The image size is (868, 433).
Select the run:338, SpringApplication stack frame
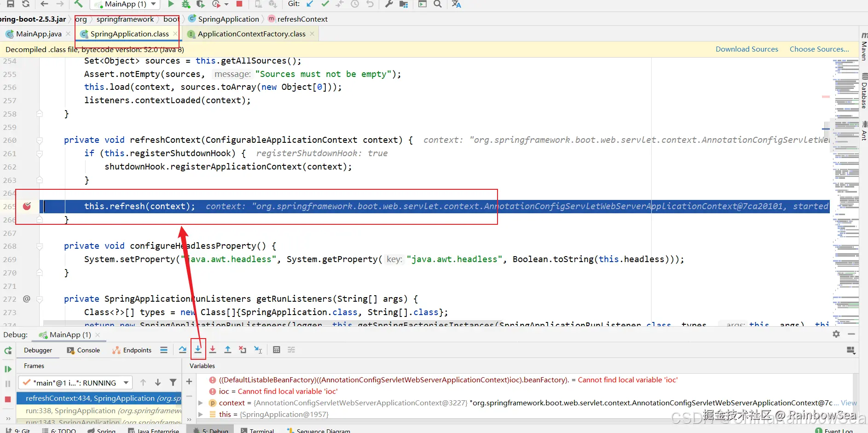(99, 411)
